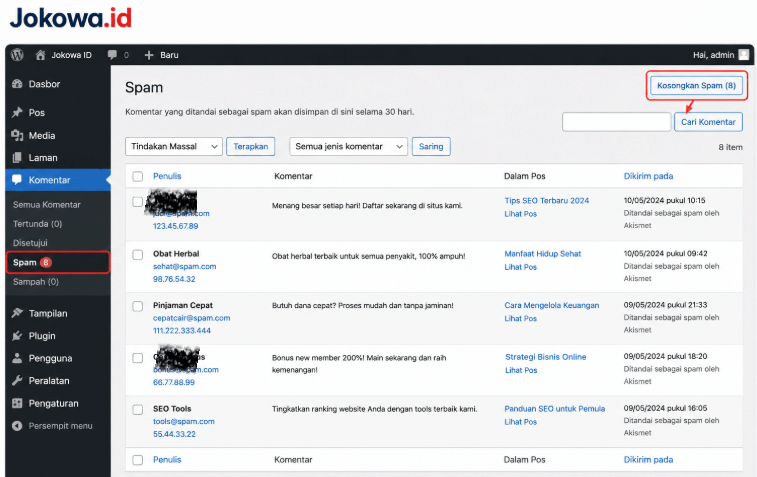
Task: Click the tools@spam.com email link
Action: tap(183, 421)
